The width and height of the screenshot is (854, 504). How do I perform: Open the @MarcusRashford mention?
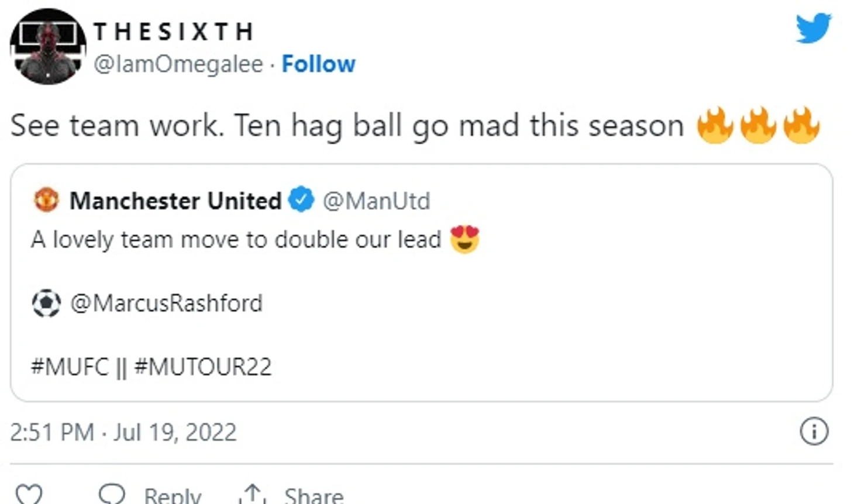tap(166, 303)
